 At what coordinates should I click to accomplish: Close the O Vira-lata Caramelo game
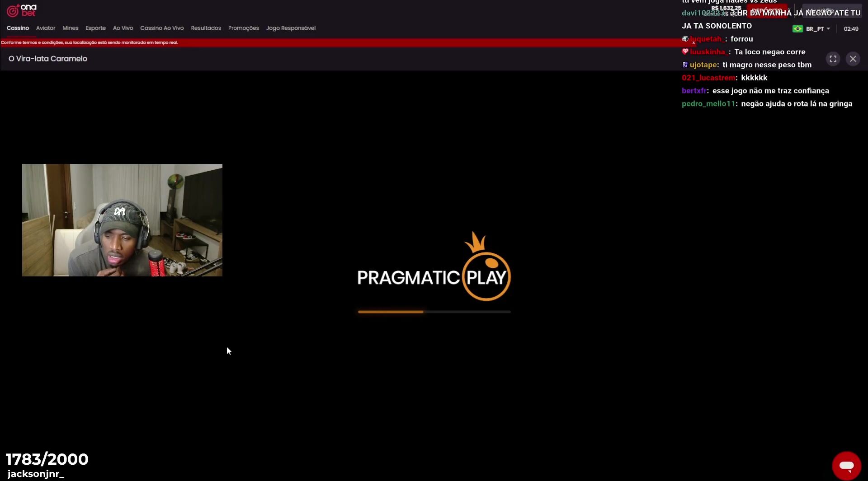point(853,59)
